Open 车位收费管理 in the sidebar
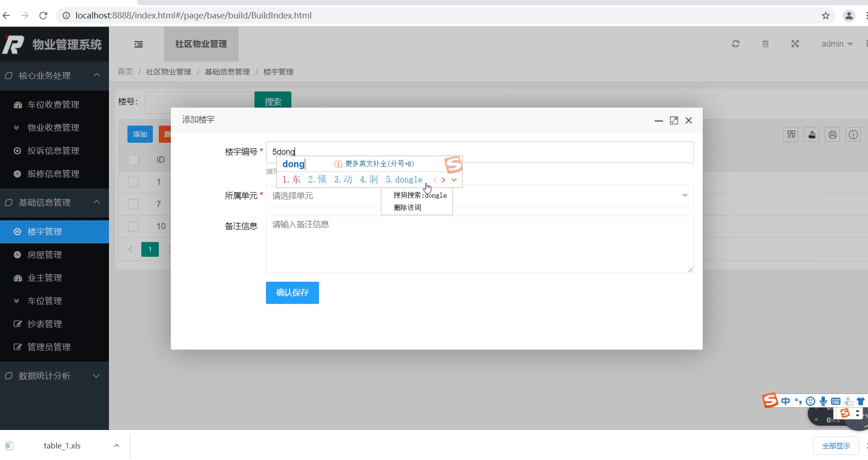 [54, 105]
